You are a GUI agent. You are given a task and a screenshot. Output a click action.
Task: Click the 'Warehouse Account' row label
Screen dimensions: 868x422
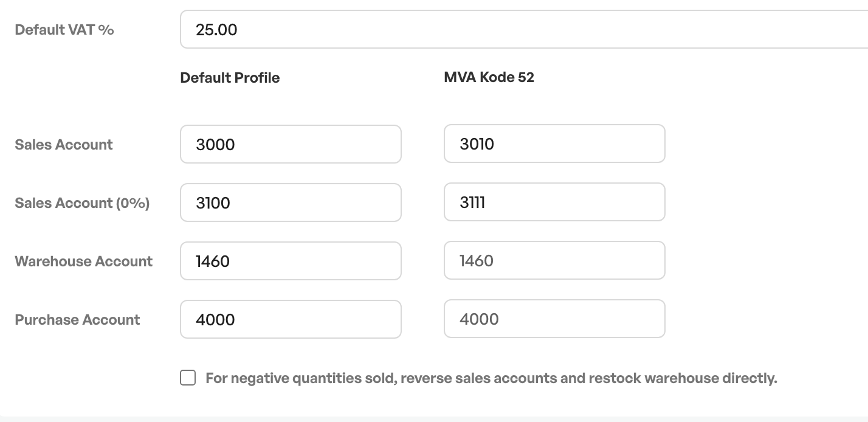[x=84, y=261]
